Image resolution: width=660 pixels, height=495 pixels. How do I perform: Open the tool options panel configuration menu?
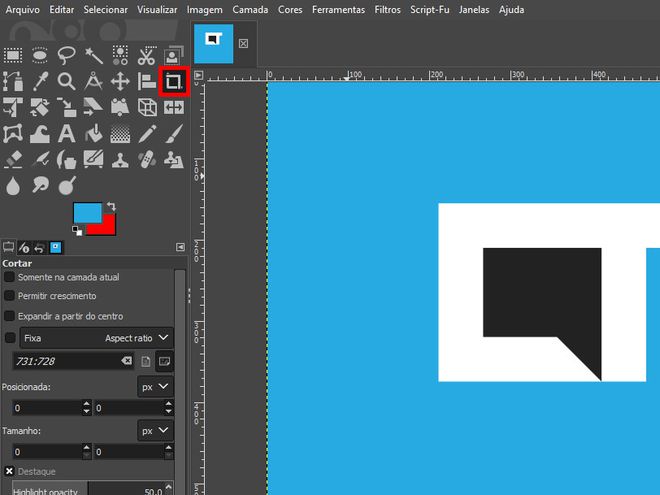(x=180, y=247)
